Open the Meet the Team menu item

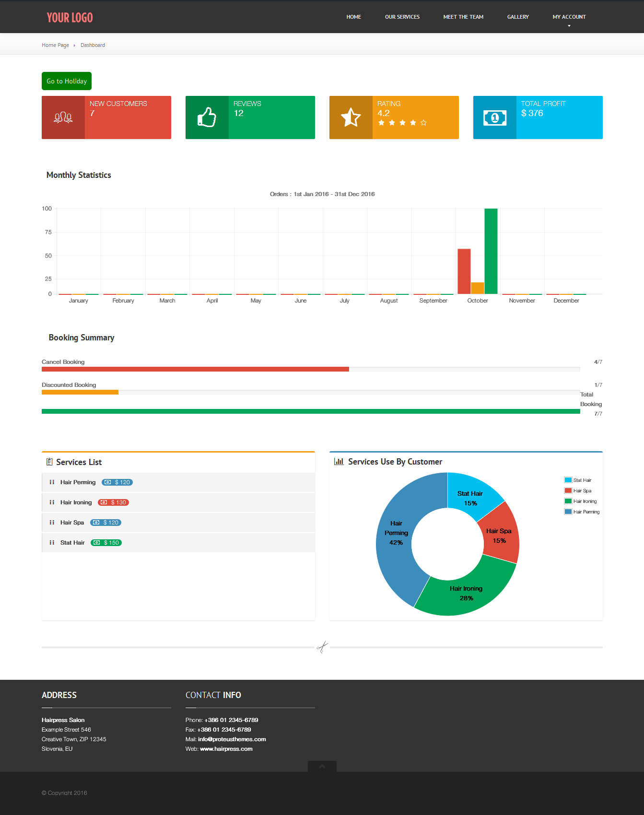[x=463, y=17]
